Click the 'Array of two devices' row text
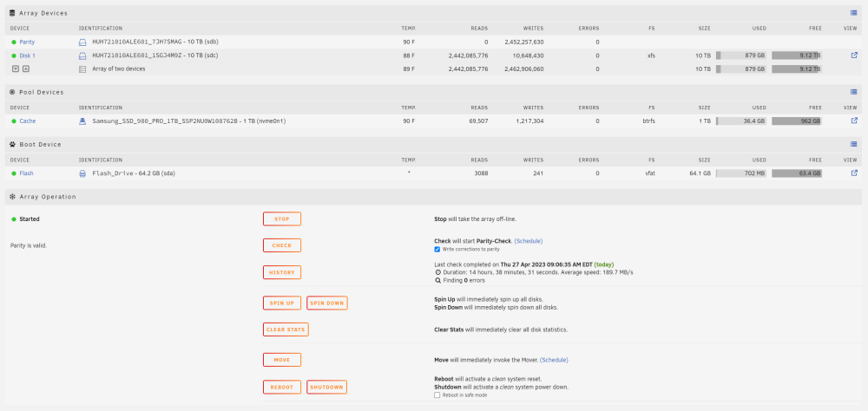The width and height of the screenshot is (868, 411). [118, 69]
